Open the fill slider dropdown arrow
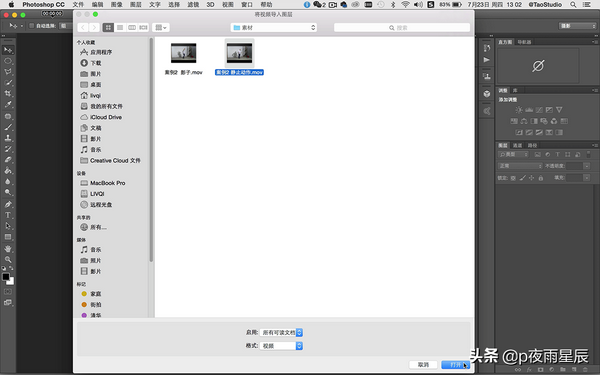Screen dimensions: 600x375 pos(587,178)
